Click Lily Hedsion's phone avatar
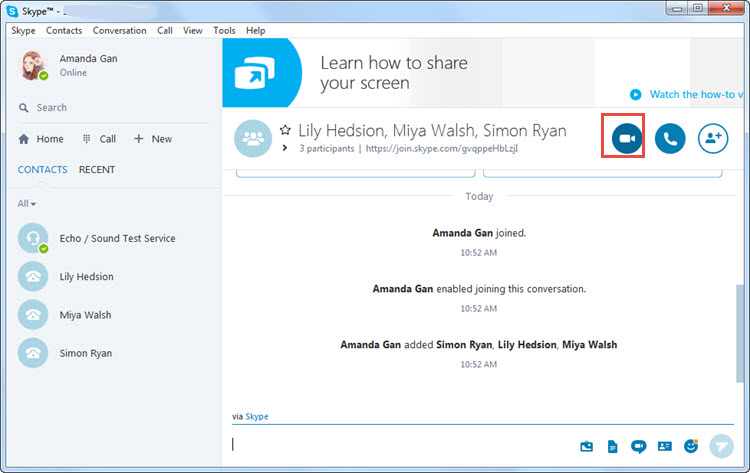 tap(33, 276)
